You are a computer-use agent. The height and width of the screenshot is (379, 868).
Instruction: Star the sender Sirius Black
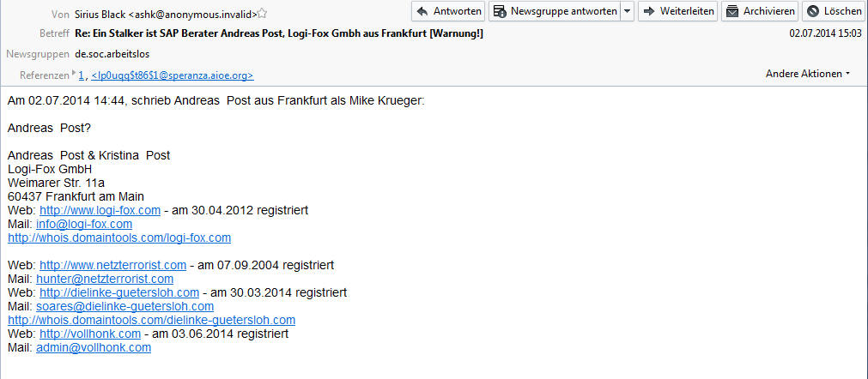(263, 13)
